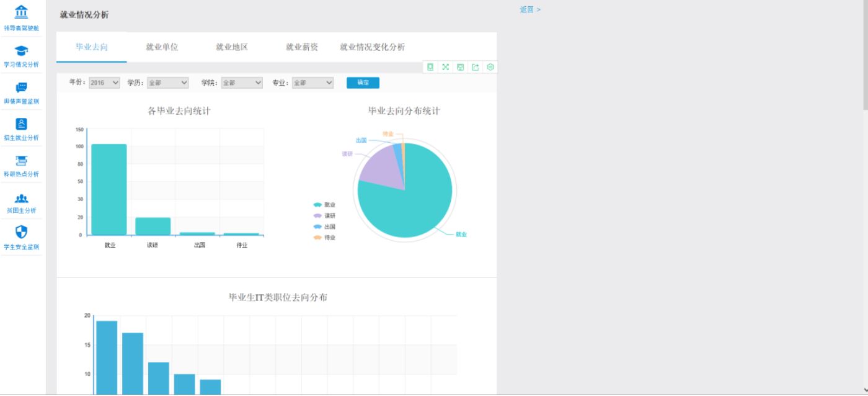Open 招生就业分析 person badge icon
The height and width of the screenshot is (396, 868).
[21, 124]
